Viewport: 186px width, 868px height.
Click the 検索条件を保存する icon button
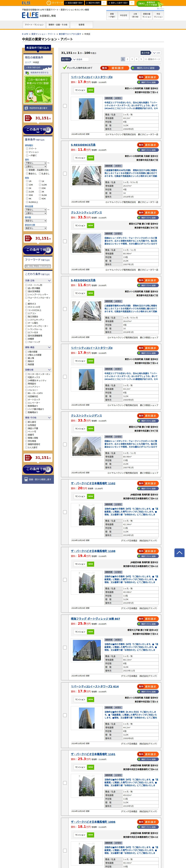[38, 72]
